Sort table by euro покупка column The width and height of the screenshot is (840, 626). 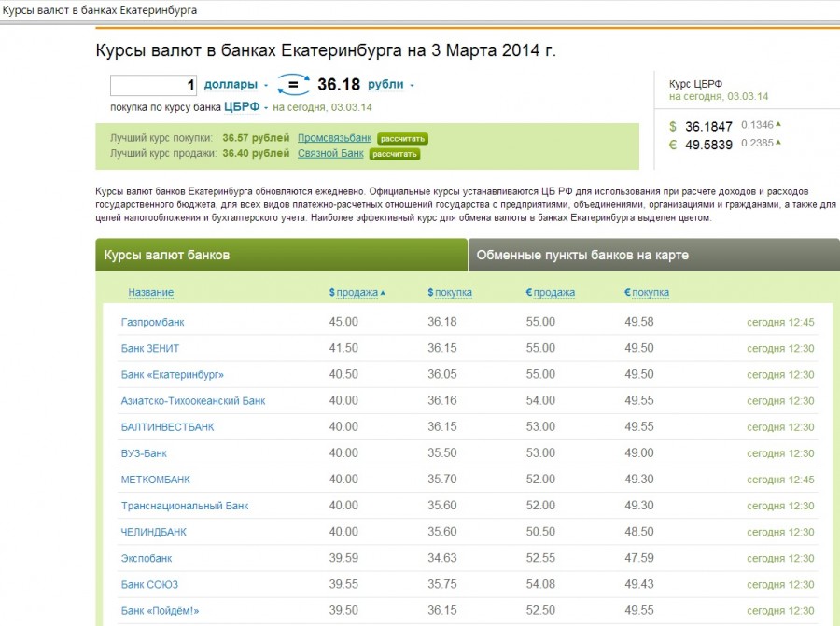647,292
